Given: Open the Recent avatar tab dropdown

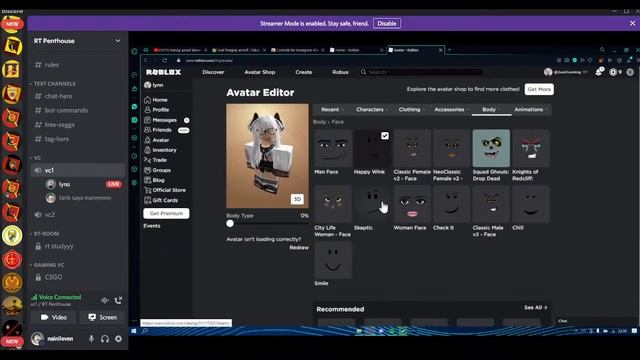Looking at the screenshot, I should click(332, 109).
